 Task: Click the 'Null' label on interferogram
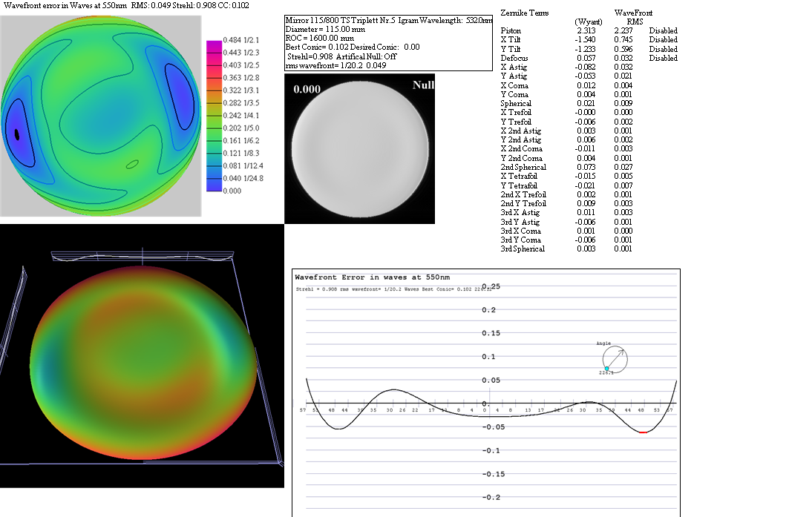(422, 85)
